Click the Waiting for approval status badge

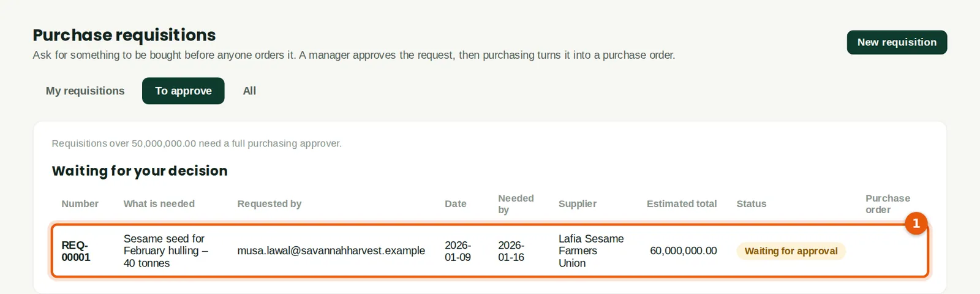click(791, 251)
